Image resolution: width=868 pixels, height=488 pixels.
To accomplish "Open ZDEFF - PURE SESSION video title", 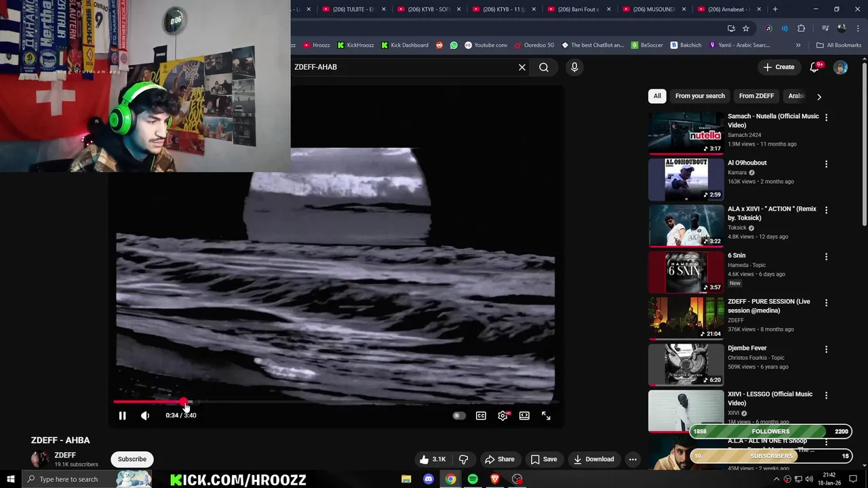I will pos(769,306).
